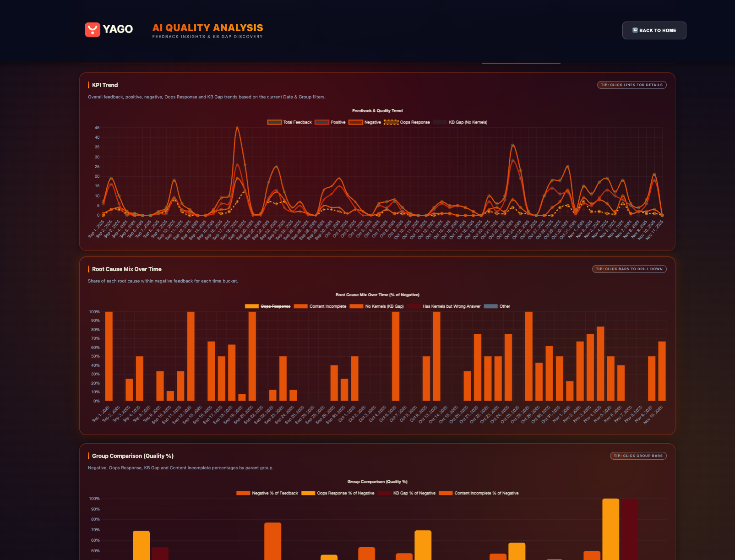Click the YAGO logo icon
Image resolution: width=735 pixels, height=560 pixels.
click(93, 30)
